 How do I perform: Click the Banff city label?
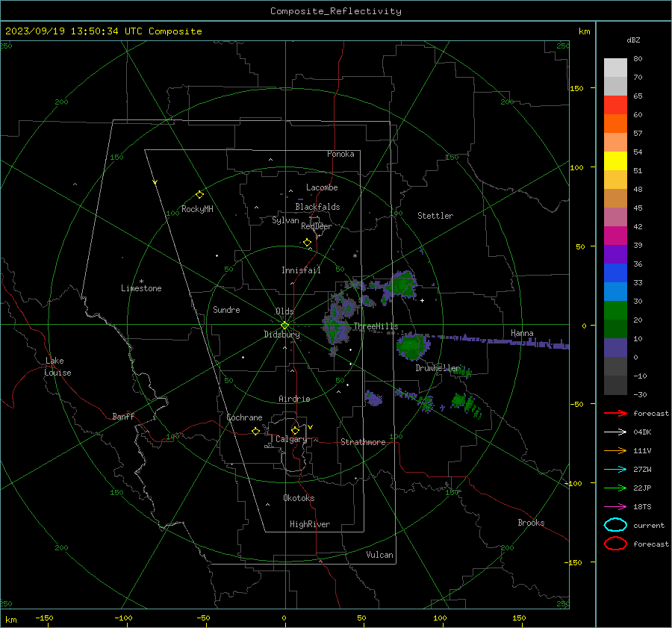(123, 416)
